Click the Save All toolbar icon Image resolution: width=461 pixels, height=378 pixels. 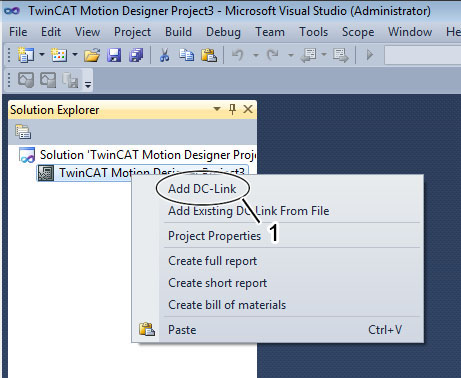[136, 55]
